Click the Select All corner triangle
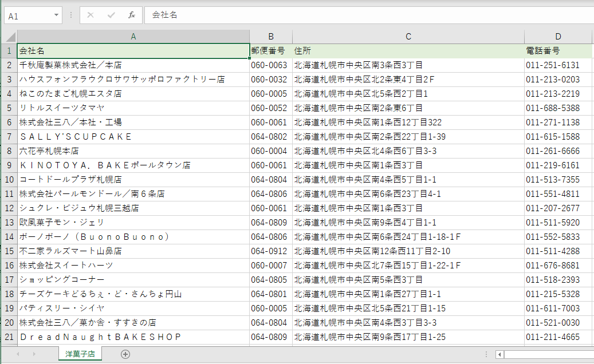This screenshot has width=594, height=364. pos(10,37)
